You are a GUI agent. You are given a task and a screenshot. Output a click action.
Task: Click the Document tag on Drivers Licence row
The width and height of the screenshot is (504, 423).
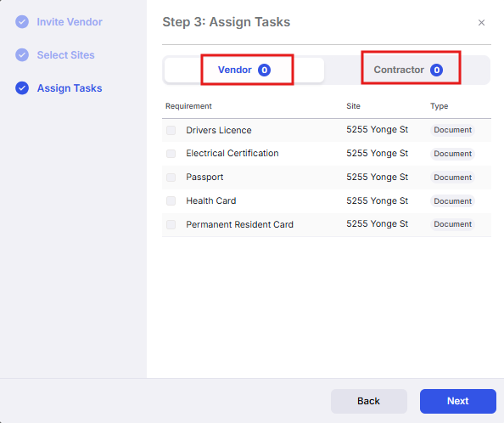point(452,130)
